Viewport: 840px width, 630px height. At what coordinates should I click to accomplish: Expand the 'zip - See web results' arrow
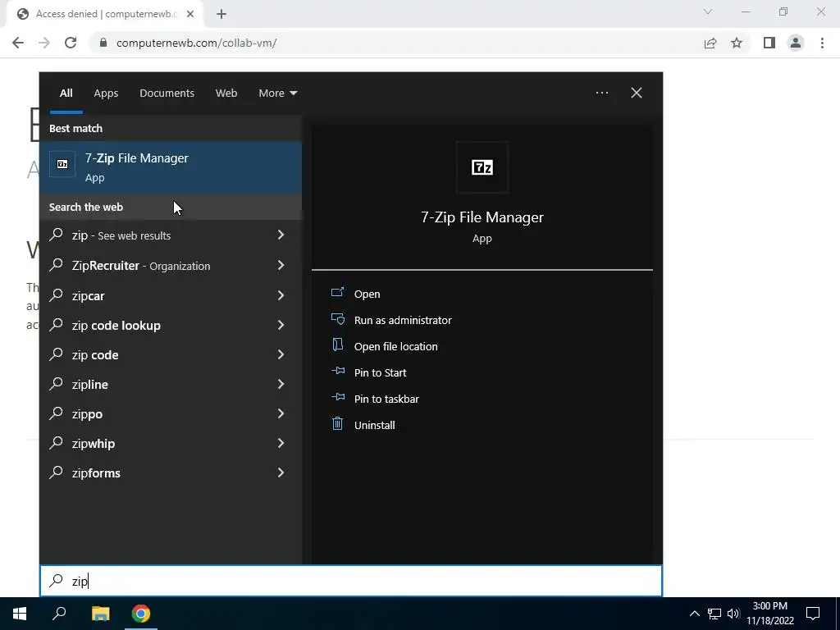pos(281,235)
